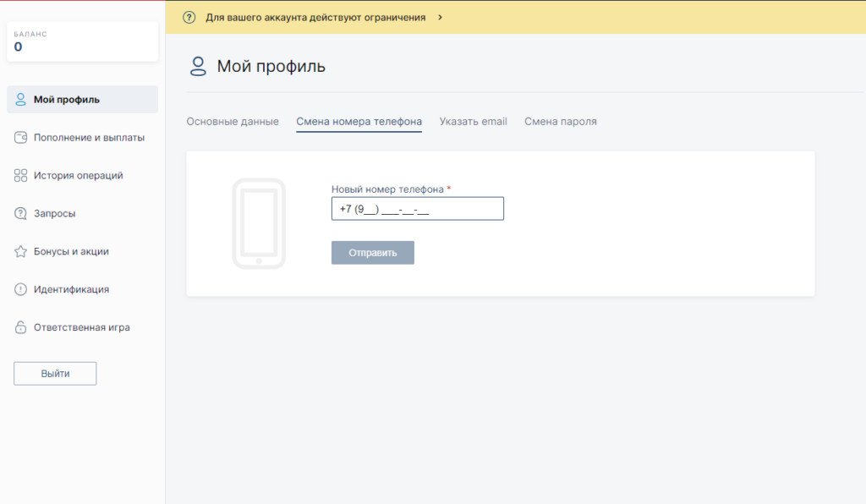This screenshot has width=866, height=504.
Task: Click the grid icon beside История операций
Action: click(x=20, y=176)
